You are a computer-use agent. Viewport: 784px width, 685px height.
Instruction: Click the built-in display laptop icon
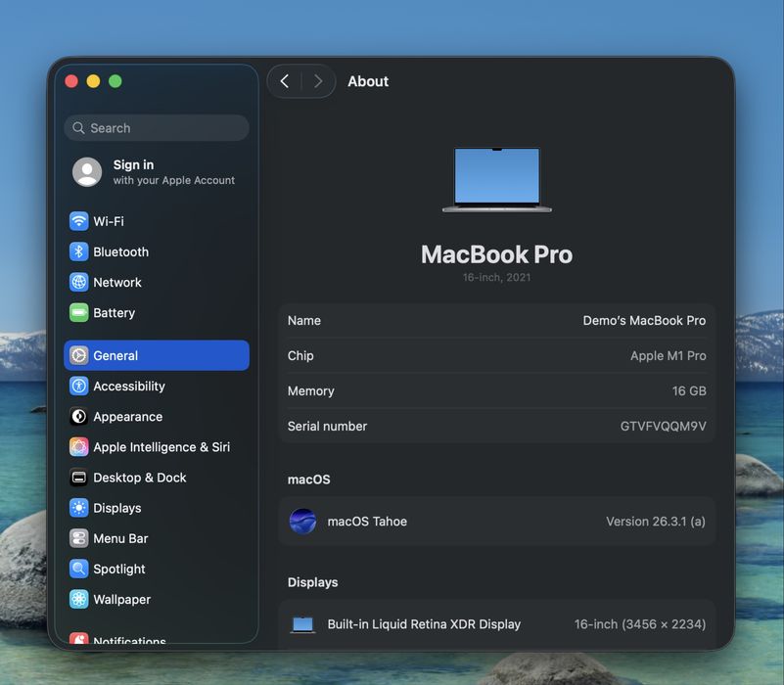302,624
